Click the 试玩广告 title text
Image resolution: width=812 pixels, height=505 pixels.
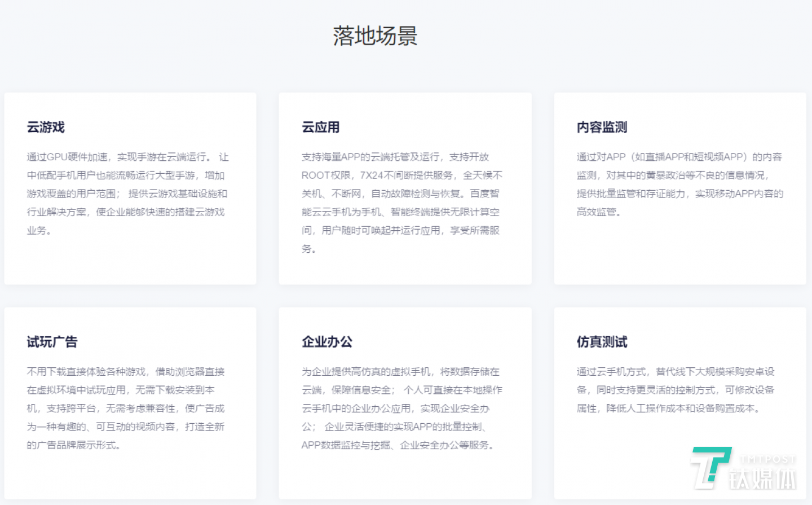(52, 341)
